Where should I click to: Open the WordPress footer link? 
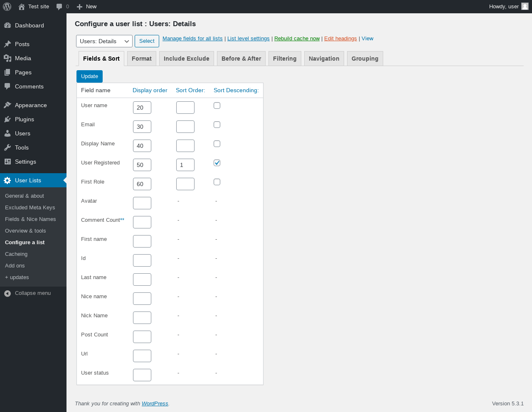tap(155, 404)
